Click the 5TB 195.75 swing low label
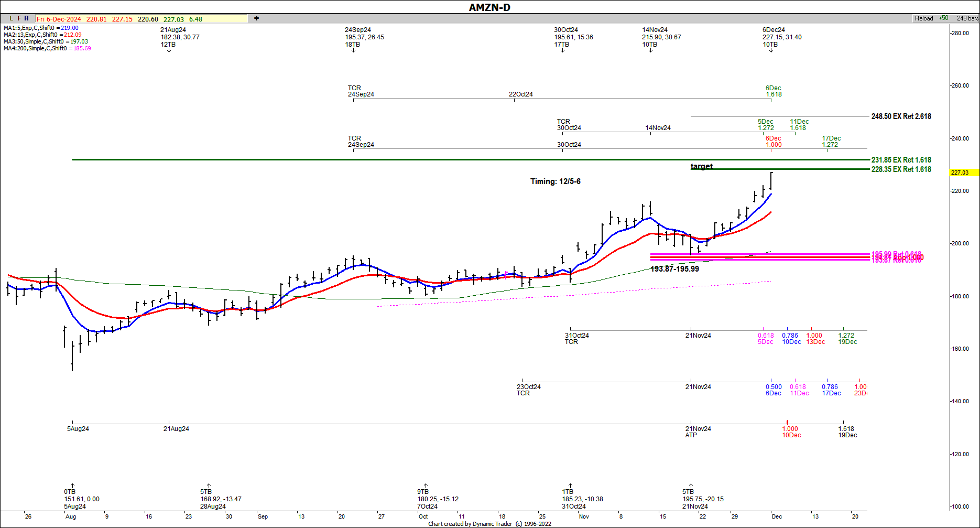980x528 pixels. 703,499
